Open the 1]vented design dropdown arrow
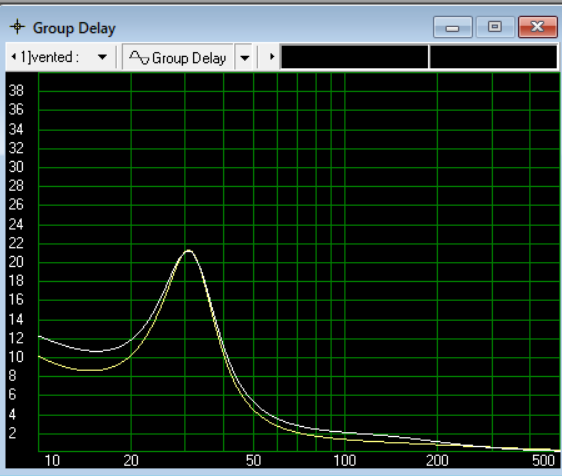 pos(102,57)
